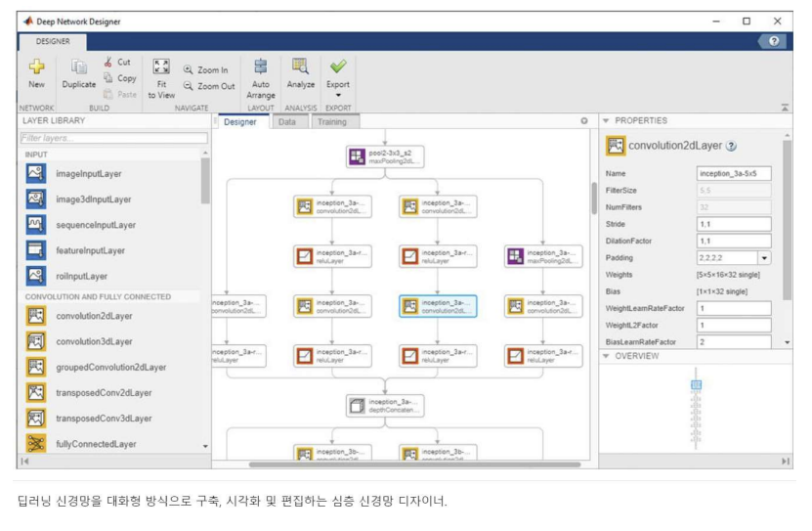812x531 pixels.
Task: Click the Filter layers search field
Action: [x=114, y=138]
